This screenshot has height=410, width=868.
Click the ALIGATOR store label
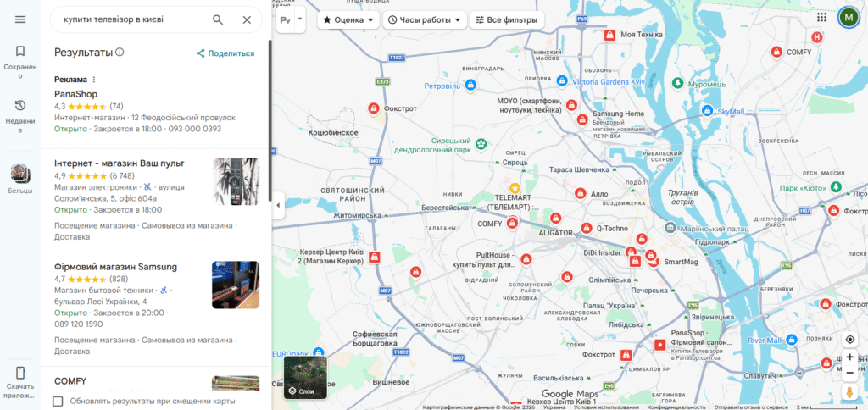click(x=555, y=233)
